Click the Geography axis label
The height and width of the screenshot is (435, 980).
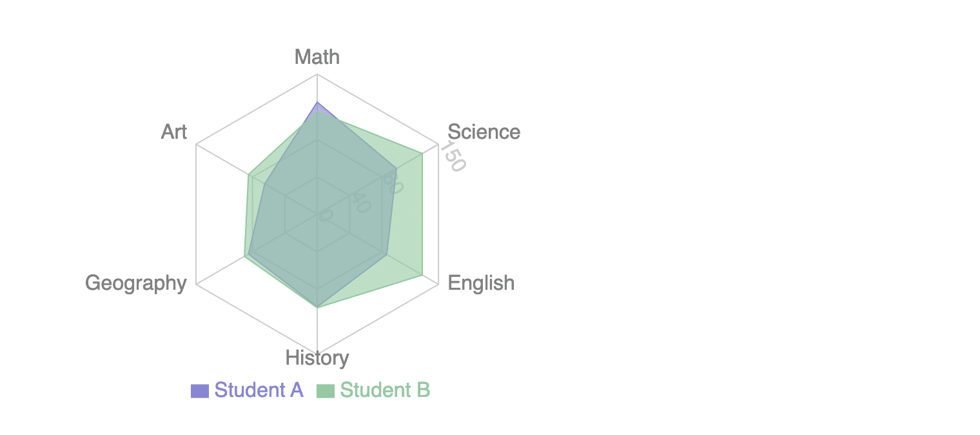click(x=136, y=283)
